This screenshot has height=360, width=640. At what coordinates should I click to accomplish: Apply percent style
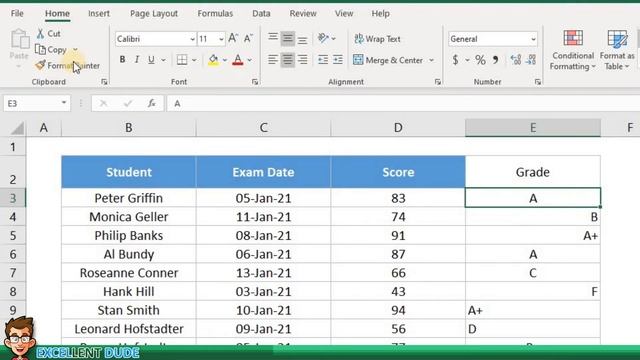point(480,60)
